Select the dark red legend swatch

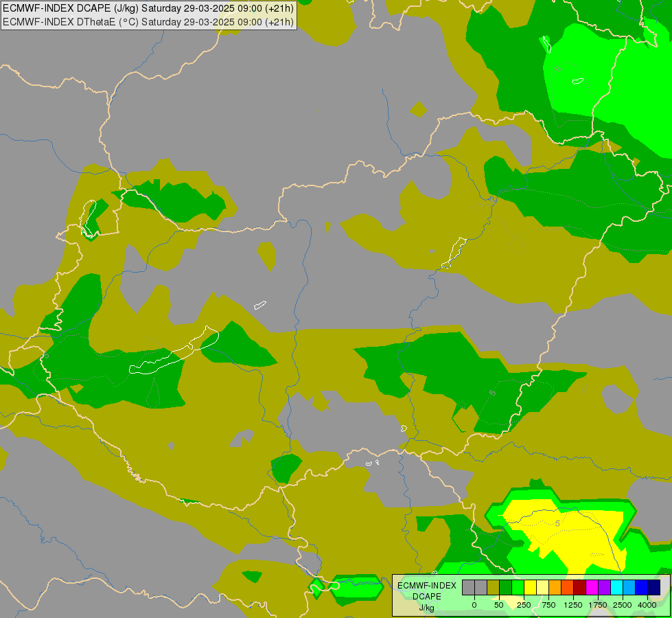coord(580,587)
